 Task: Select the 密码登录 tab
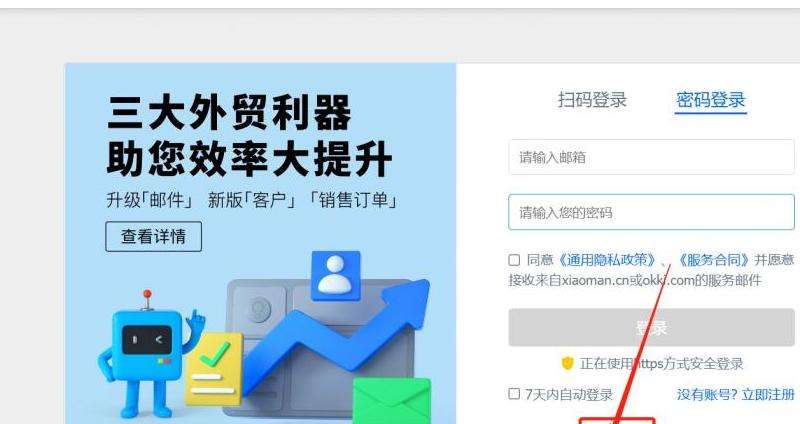pyautogui.click(x=711, y=100)
